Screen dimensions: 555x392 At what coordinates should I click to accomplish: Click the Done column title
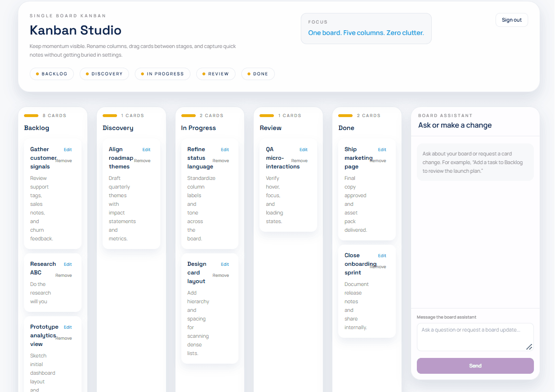(x=346, y=128)
